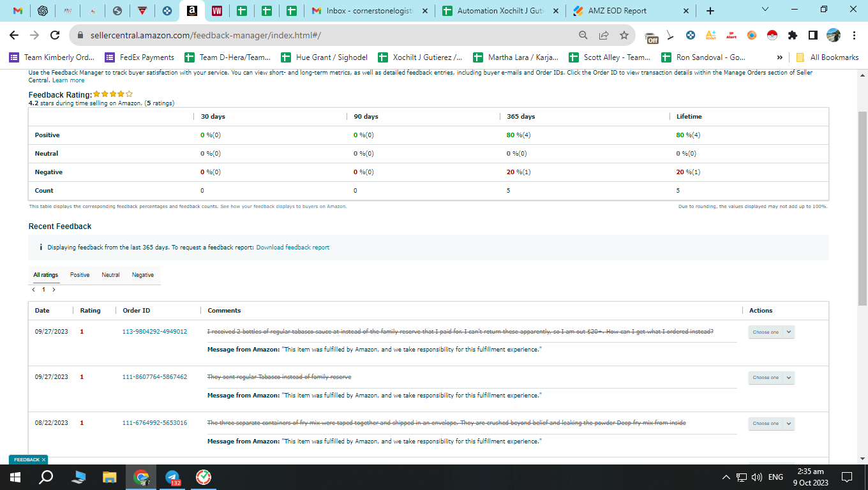Open the A+ Scout extension

pyautogui.click(x=711, y=35)
